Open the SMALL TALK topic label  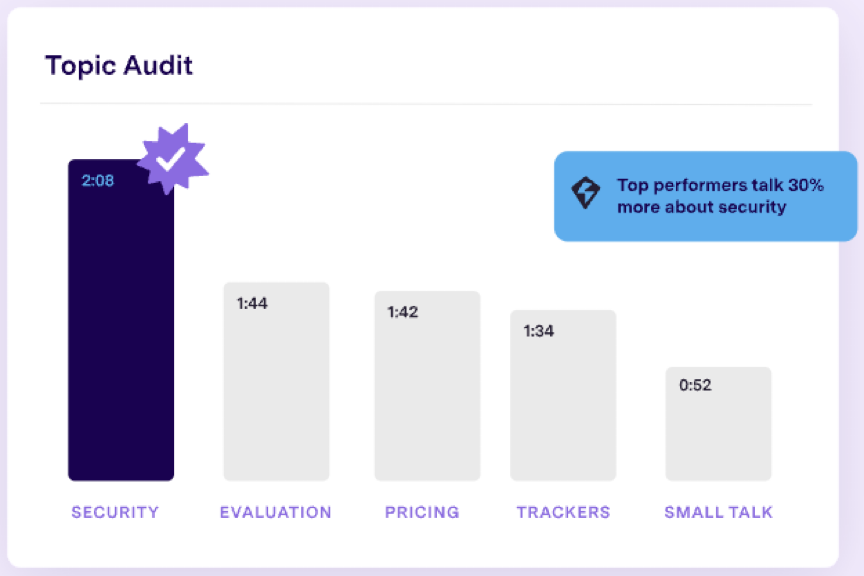[719, 512]
